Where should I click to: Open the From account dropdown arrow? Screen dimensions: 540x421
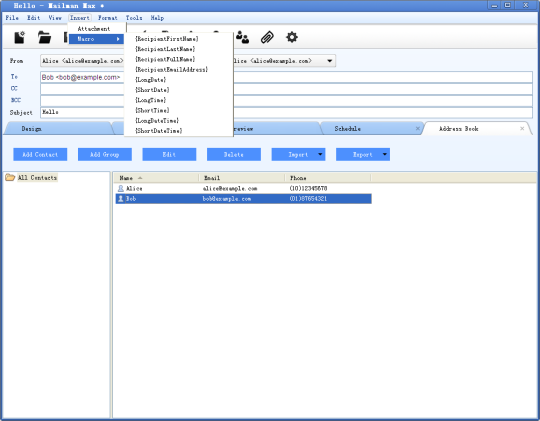pos(330,61)
